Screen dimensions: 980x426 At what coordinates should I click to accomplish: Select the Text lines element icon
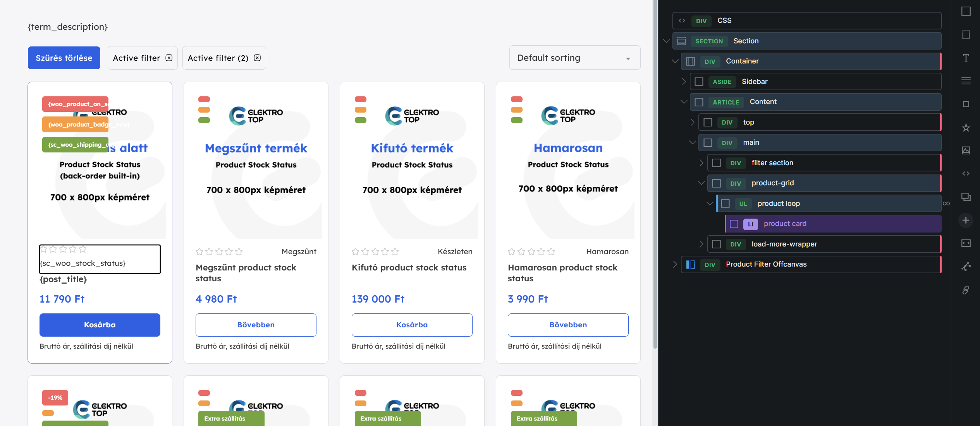pos(966,81)
